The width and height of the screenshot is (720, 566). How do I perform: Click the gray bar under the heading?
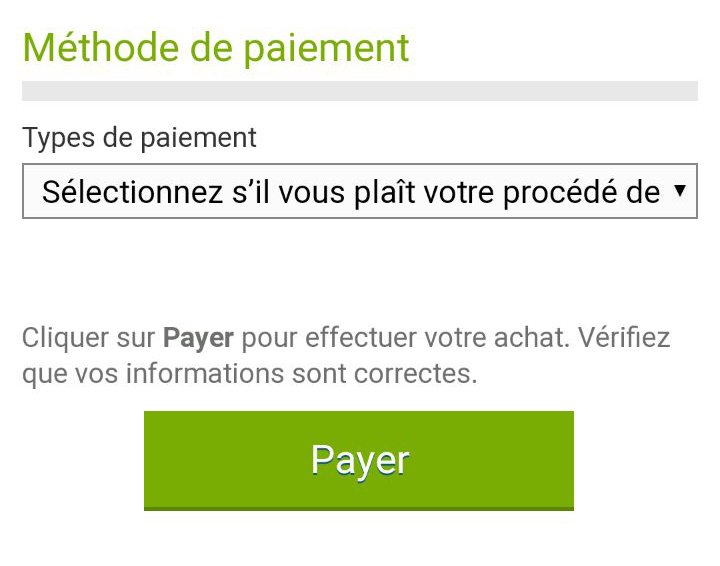[360, 91]
